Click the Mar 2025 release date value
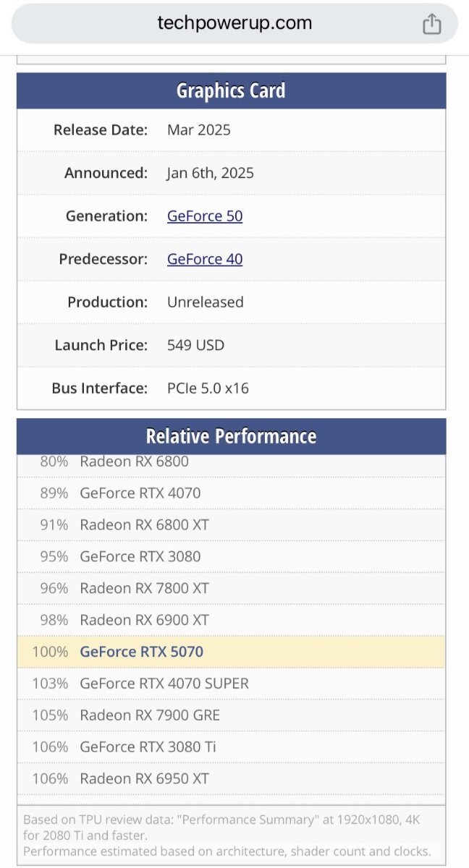469x868 pixels. pos(199,130)
